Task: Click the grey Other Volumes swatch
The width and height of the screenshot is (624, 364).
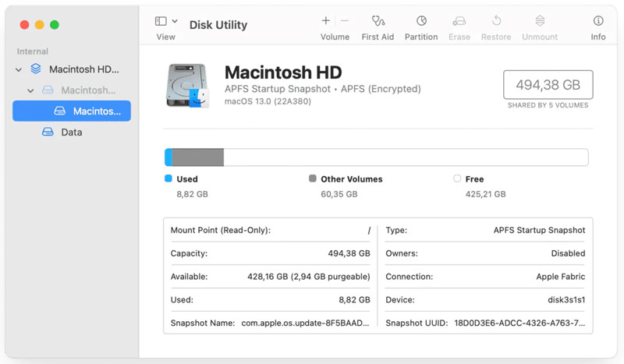Action: pyautogui.click(x=313, y=178)
